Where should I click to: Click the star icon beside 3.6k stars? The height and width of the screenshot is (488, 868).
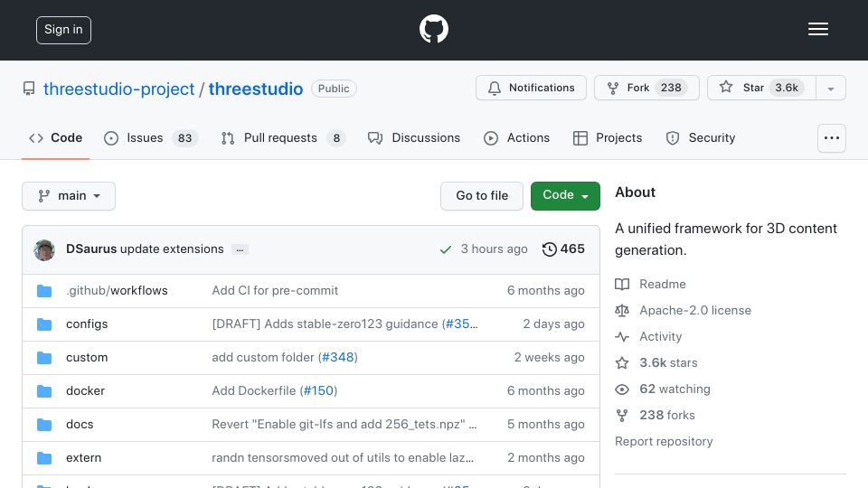(622, 363)
